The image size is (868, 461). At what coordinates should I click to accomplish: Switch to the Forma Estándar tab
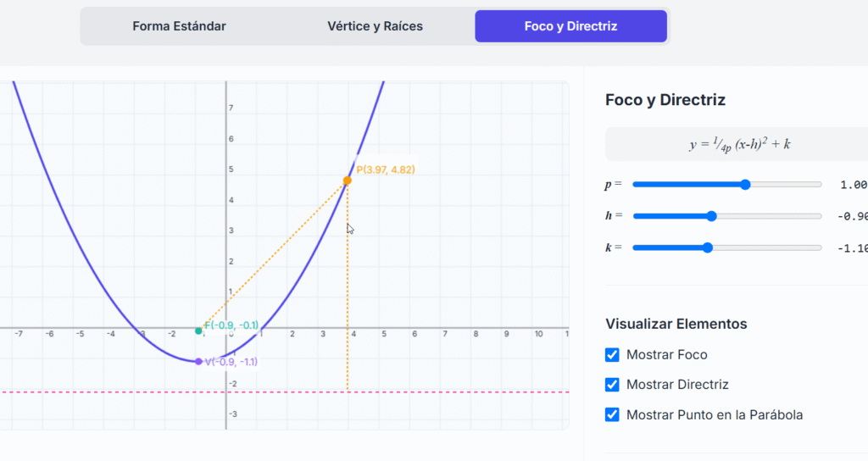coord(179,26)
